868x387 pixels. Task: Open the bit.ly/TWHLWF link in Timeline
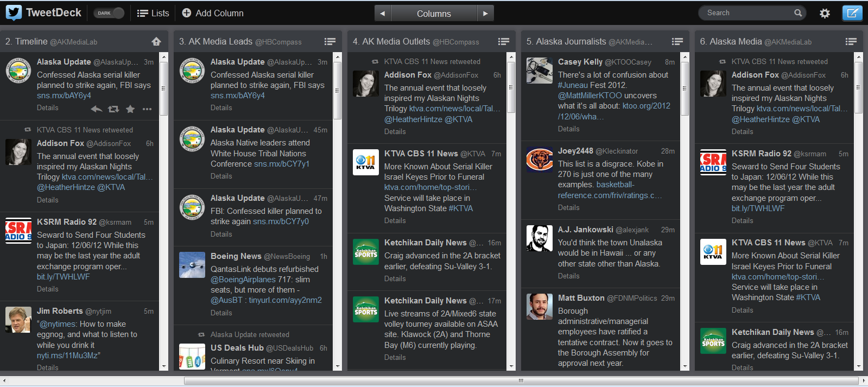pos(64,277)
